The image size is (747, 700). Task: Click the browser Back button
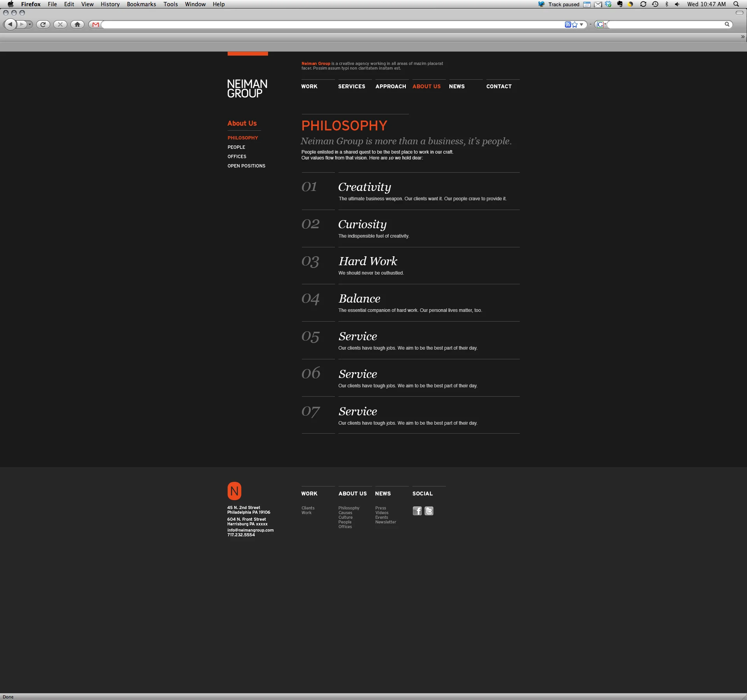pyautogui.click(x=10, y=24)
